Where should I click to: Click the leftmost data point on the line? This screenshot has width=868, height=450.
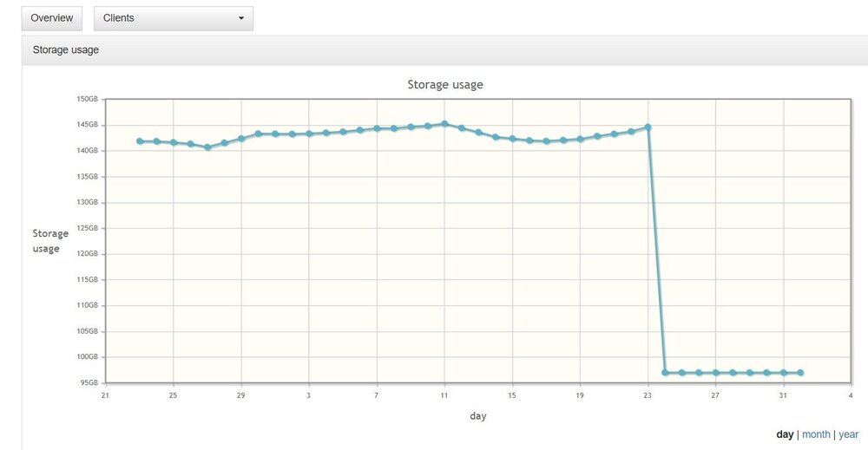click(x=140, y=141)
